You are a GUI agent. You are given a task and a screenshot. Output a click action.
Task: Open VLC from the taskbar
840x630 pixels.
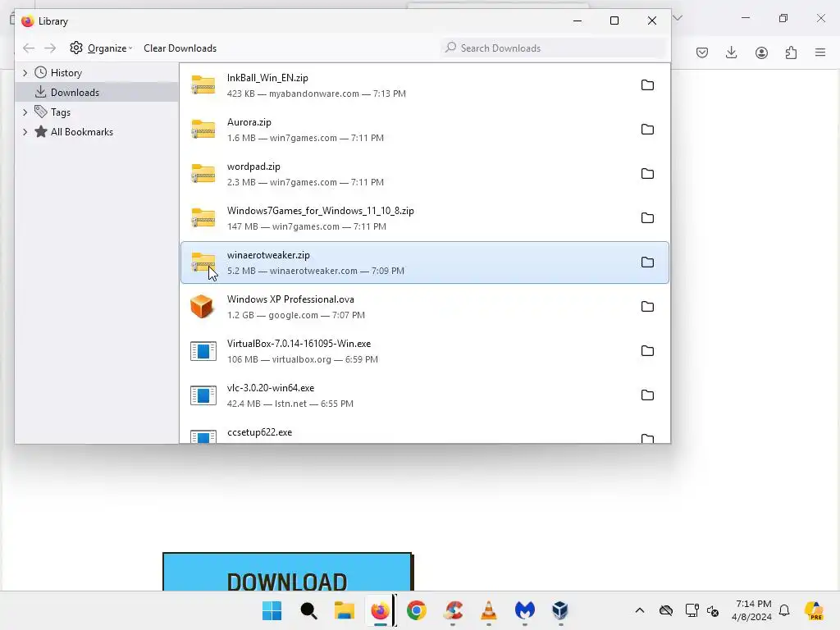tap(489, 610)
